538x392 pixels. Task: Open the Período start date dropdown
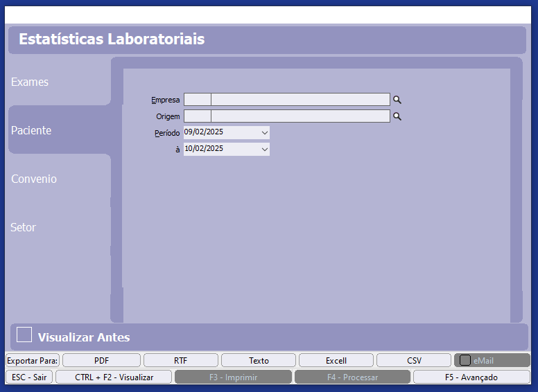coord(264,132)
